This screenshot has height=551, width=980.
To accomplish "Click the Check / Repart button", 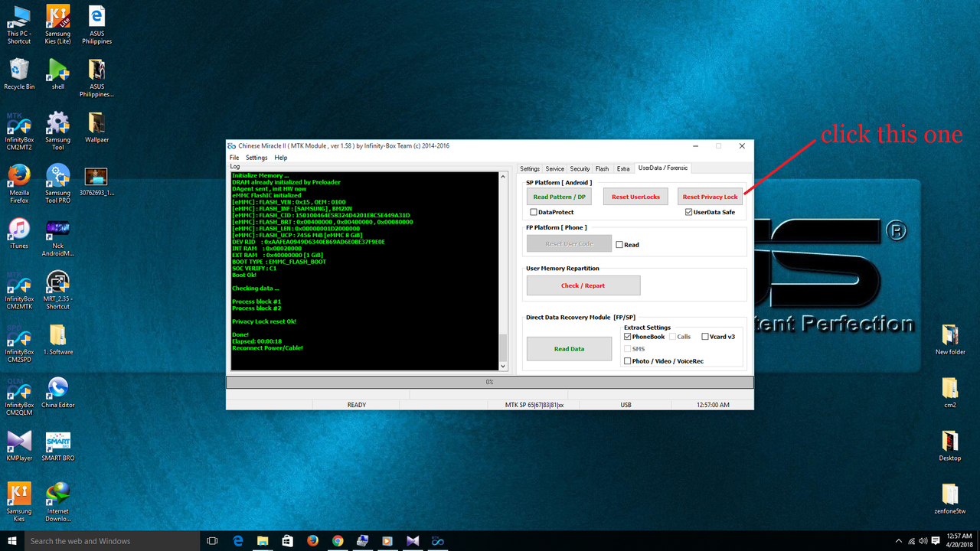I will [x=583, y=285].
